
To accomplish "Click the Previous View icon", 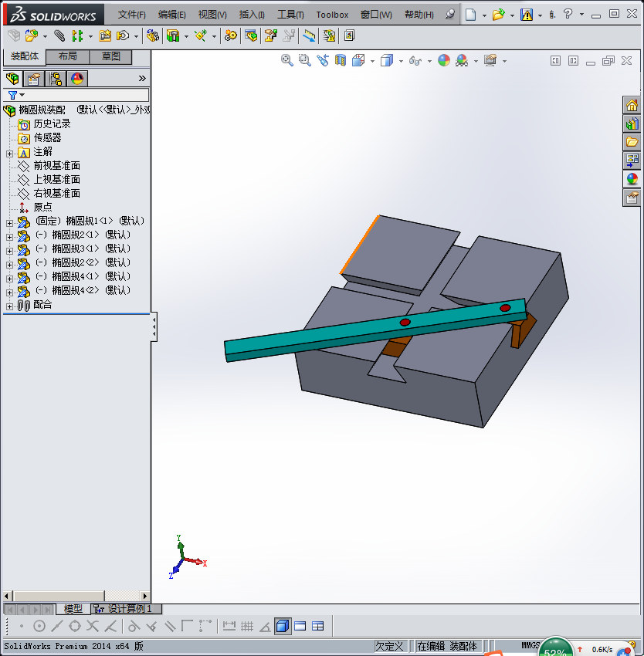I will [323, 61].
